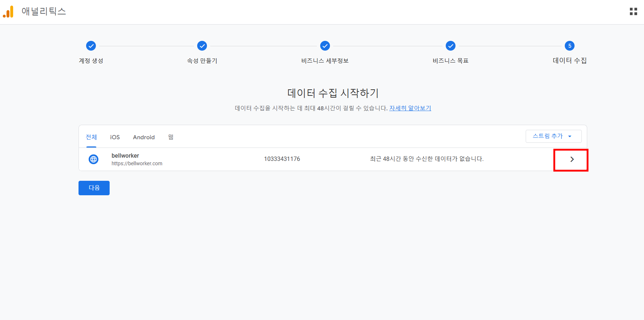
Task: Click the bellworker stream name
Action: [125, 155]
